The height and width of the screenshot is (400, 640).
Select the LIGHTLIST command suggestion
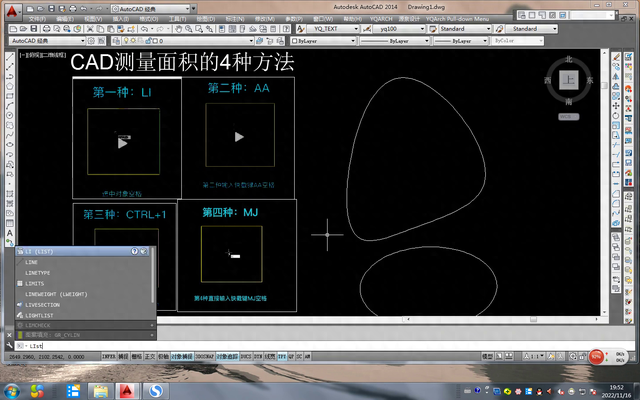click(x=40, y=314)
